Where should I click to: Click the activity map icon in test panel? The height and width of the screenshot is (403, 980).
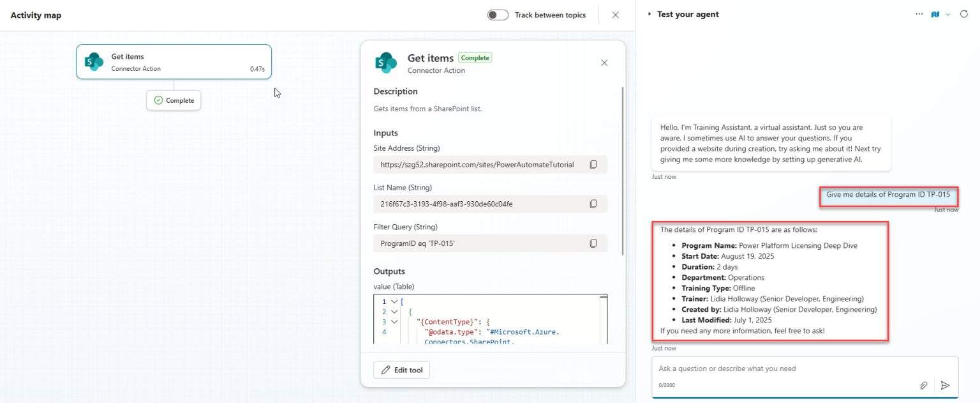click(935, 14)
